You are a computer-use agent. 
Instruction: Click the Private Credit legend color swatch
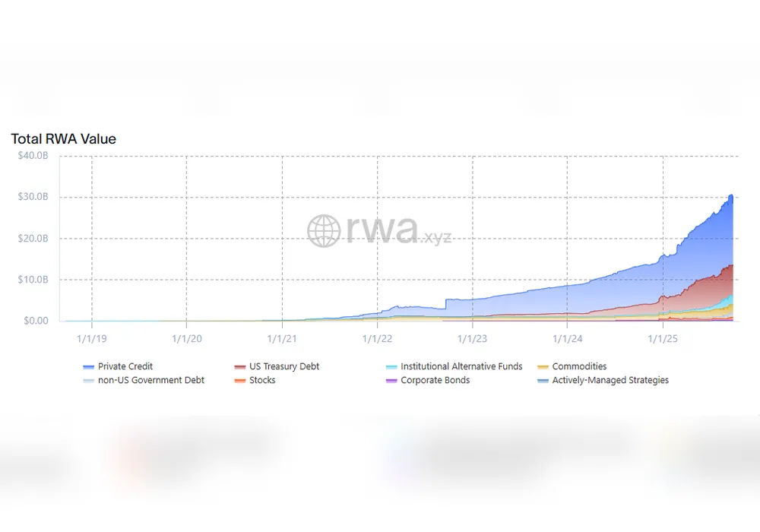pyautogui.click(x=88, y=367)
